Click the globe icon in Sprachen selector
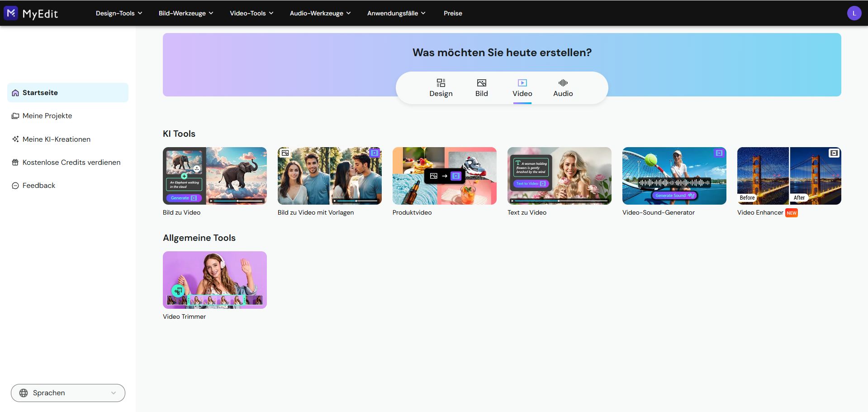 (24, 393)
